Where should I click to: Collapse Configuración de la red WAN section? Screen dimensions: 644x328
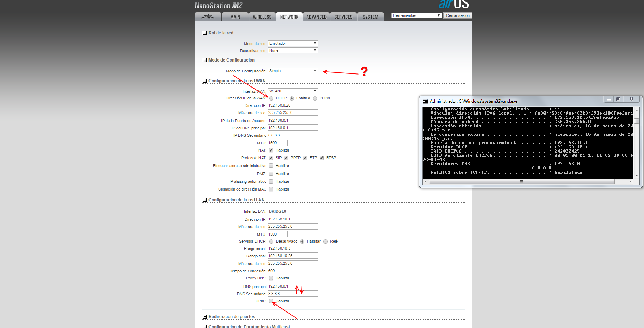coord(205,81)
